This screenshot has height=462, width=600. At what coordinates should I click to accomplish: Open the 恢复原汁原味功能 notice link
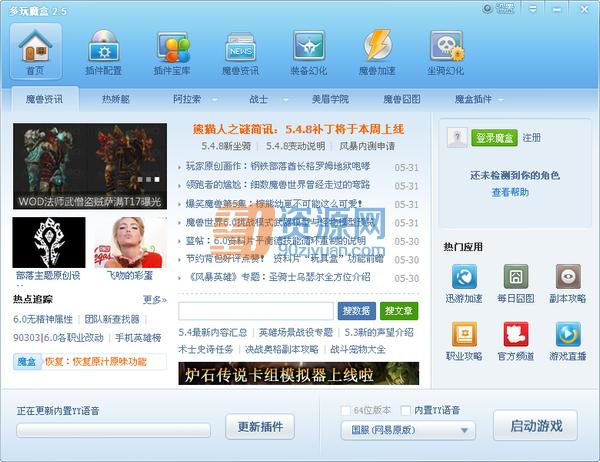pyautogui.click(x=96, y=362)
